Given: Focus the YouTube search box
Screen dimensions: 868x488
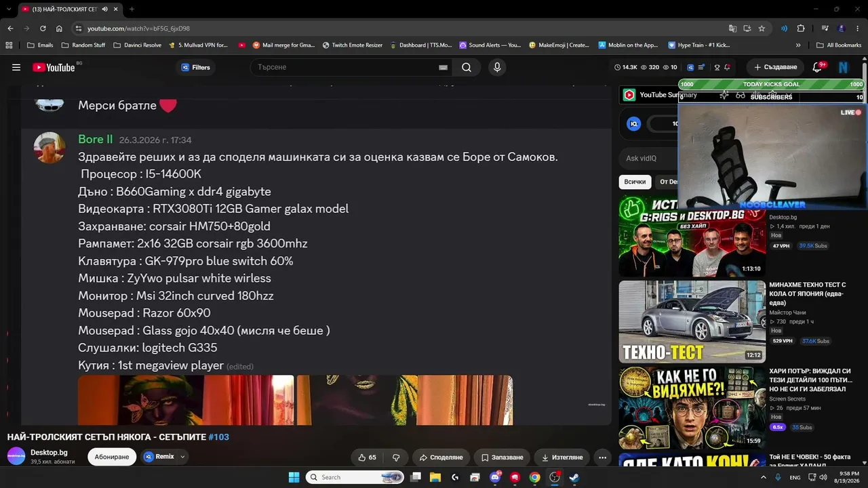Looking at the screenshot, I should [344, 67].
